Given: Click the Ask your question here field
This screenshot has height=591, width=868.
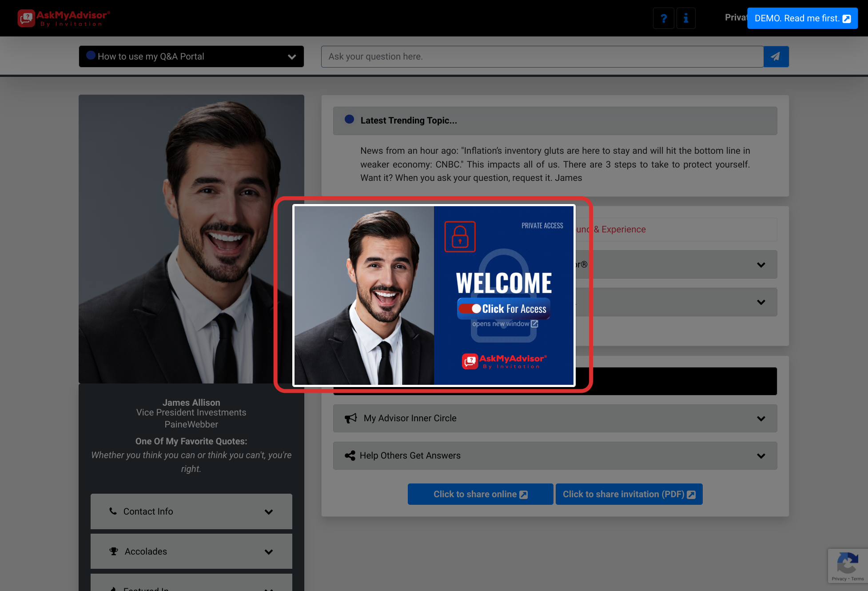Looking at the screenshot, I should 542,56.
